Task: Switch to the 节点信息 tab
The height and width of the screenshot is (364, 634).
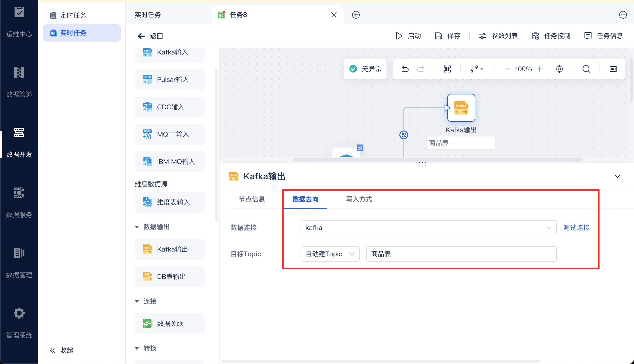Action: [252, 199]
